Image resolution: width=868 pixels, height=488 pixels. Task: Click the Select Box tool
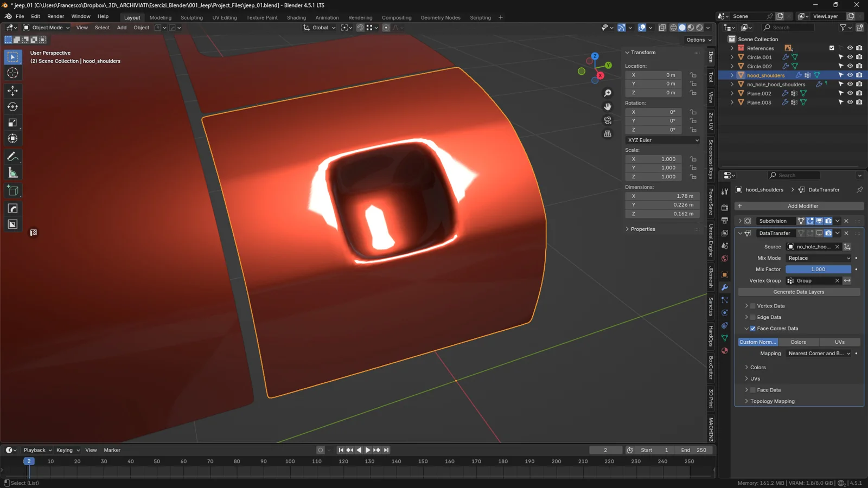pos(13,57)
